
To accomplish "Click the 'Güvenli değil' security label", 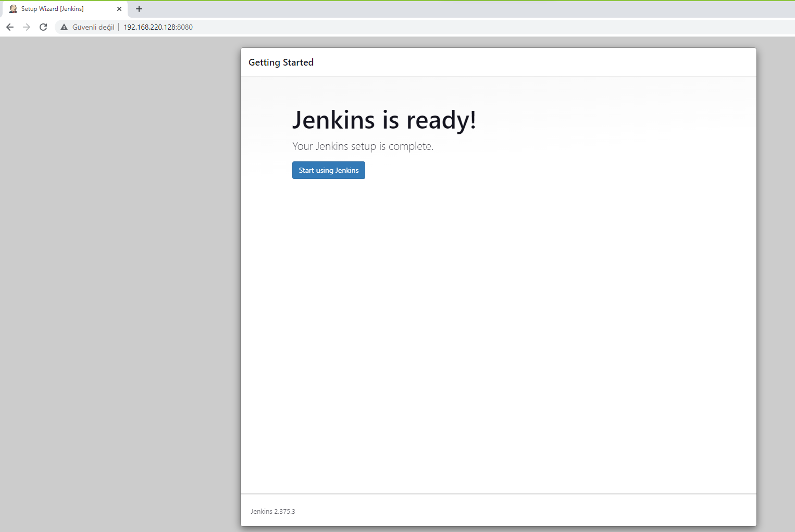I will click(x=93, y=27).
